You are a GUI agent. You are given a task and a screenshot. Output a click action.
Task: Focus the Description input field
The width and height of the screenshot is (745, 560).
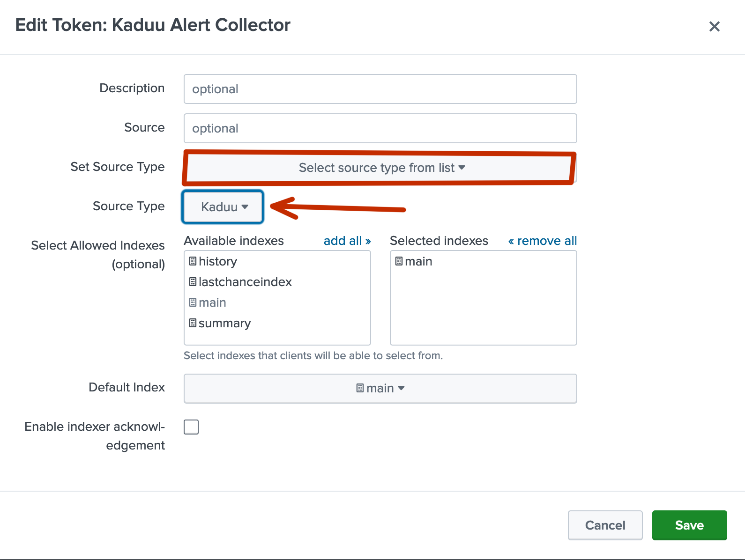coord(380,89)
